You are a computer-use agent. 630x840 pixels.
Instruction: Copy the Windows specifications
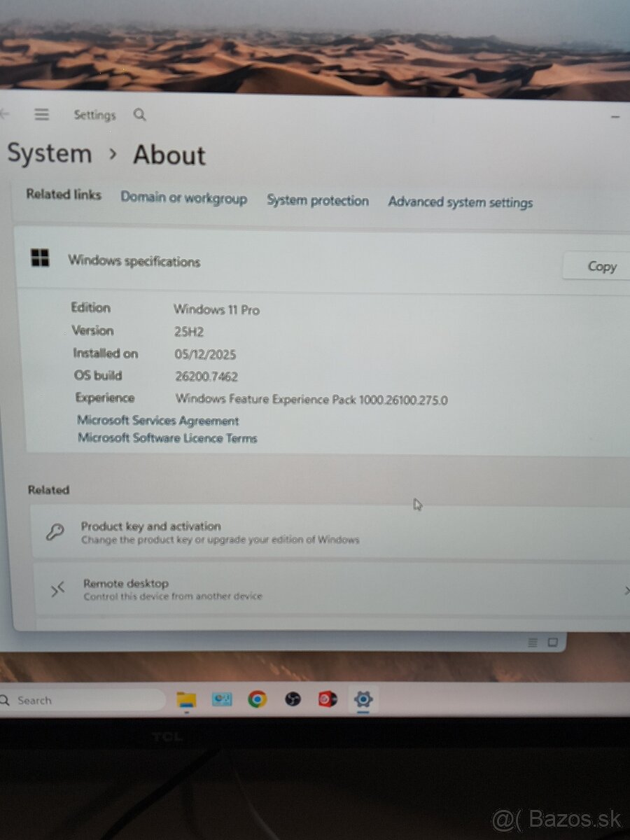pyautogui.click(x=601, y=267)
